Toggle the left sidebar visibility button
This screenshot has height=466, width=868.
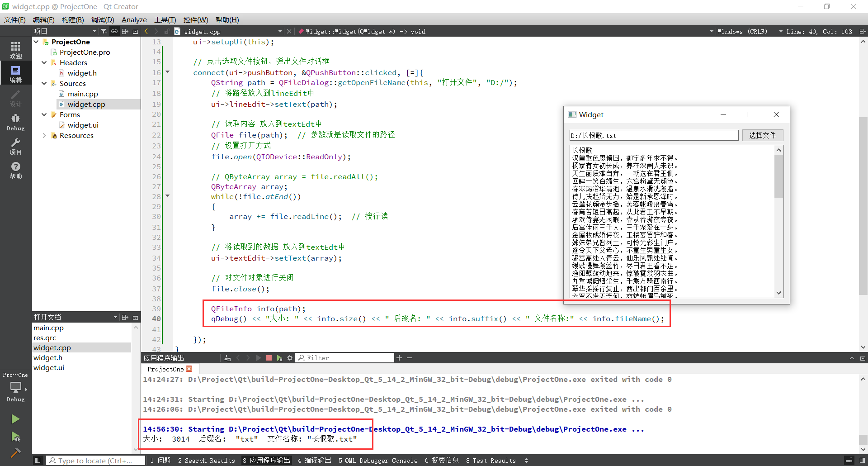pos(38,461)
